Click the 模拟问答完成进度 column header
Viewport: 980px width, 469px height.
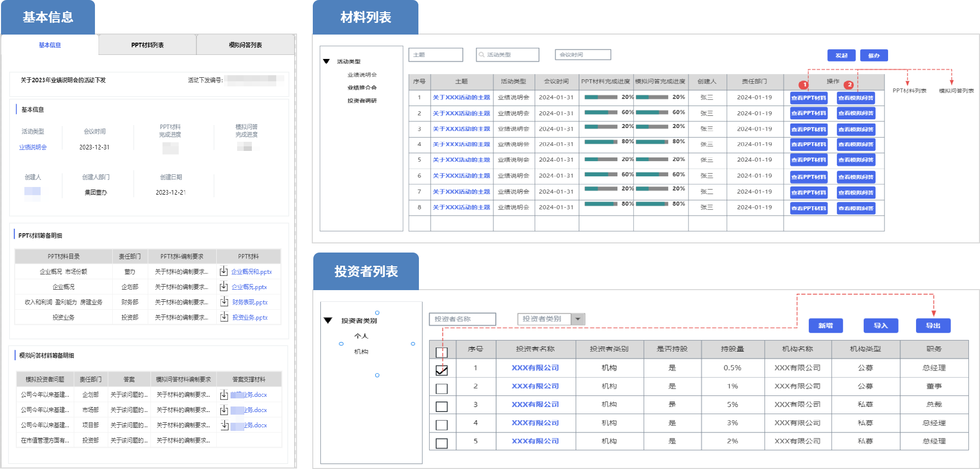click(660, 81)
